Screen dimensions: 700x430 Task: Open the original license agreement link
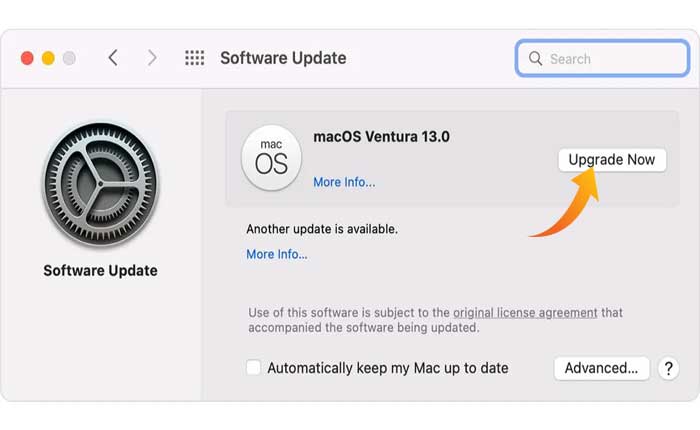[525, 313]
